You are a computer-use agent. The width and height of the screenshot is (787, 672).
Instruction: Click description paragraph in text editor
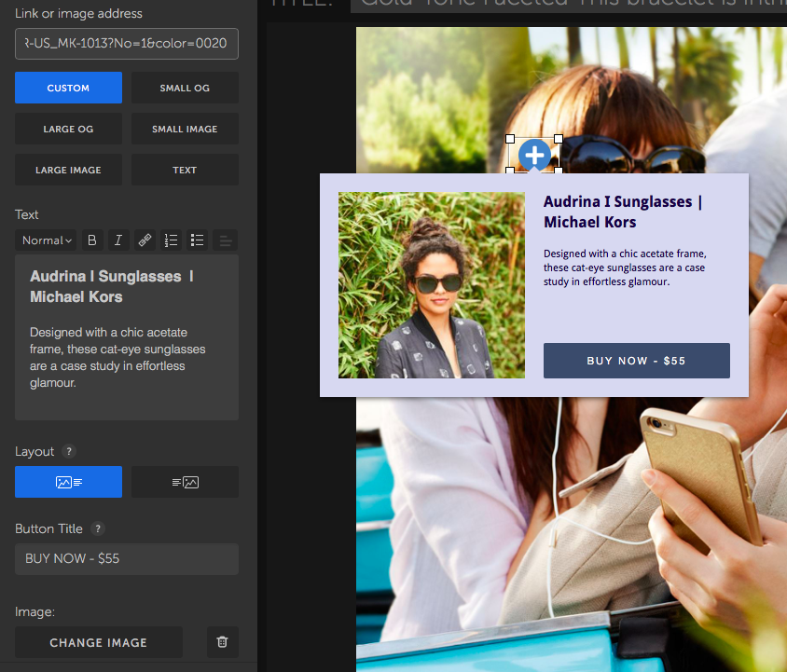[x=117, y=357]
